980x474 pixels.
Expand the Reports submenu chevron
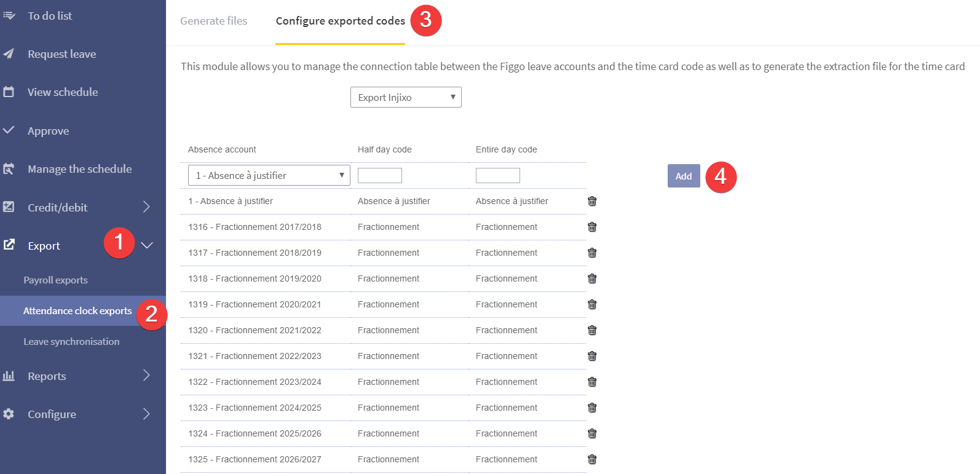146,375
